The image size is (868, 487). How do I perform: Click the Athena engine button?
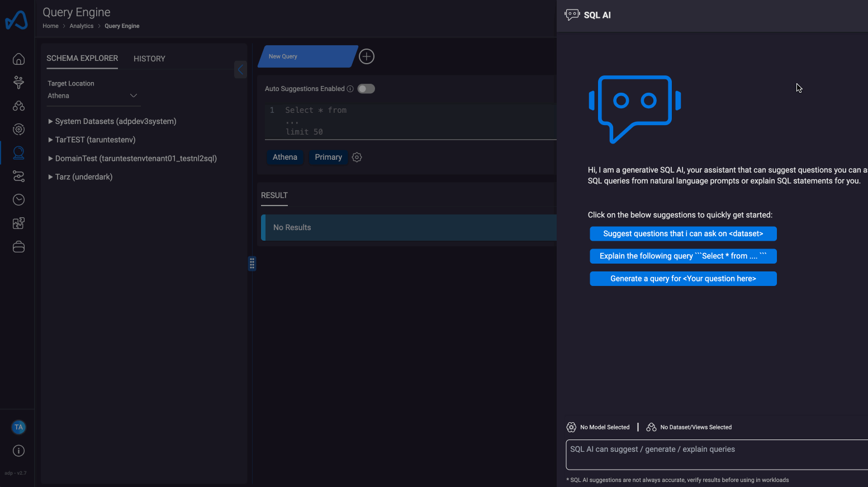285,157
